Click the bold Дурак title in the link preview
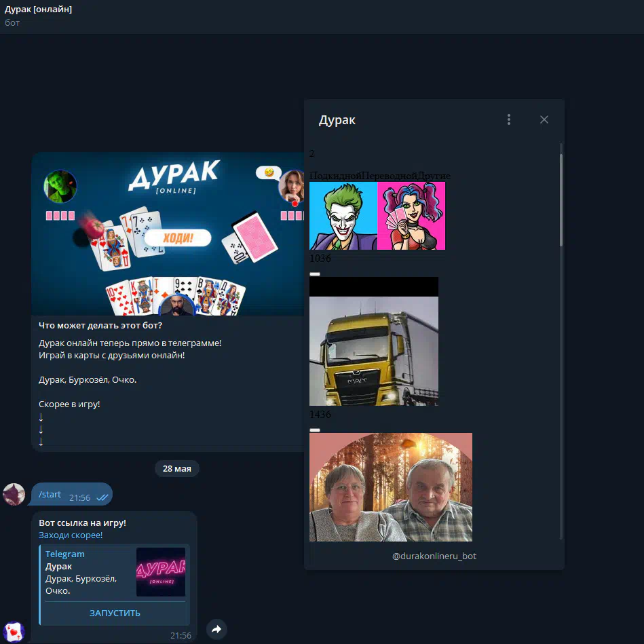Image resolution: width=644 pixels, height=644 pixels. (59, 567)
